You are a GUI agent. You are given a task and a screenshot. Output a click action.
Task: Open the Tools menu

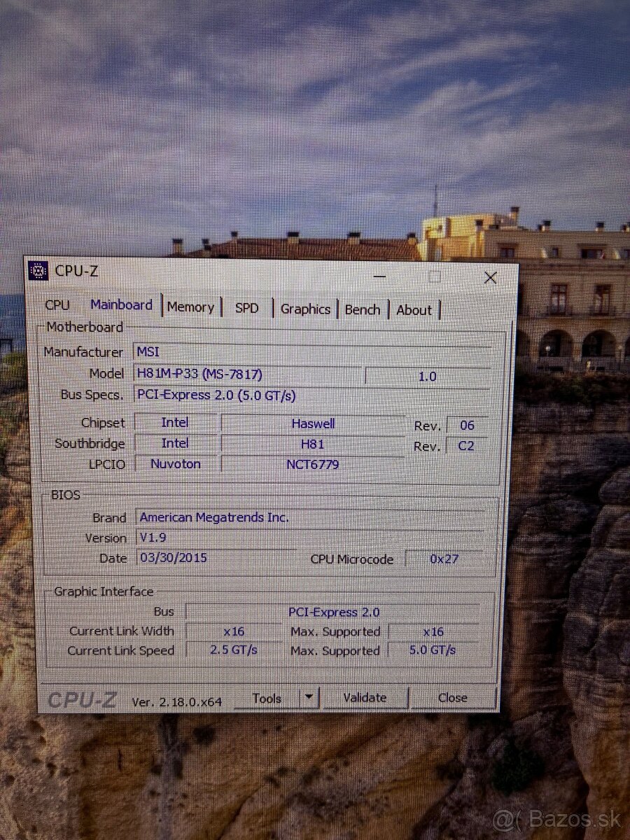click(x=267, y=697)
